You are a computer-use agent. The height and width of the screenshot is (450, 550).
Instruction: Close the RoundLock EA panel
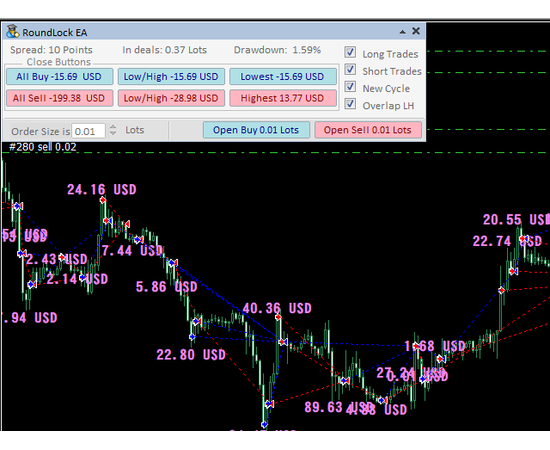point(416,31)
